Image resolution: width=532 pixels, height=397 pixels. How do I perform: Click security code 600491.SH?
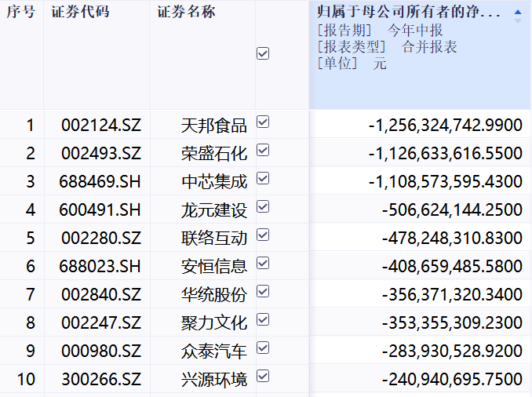coord(100,209)
